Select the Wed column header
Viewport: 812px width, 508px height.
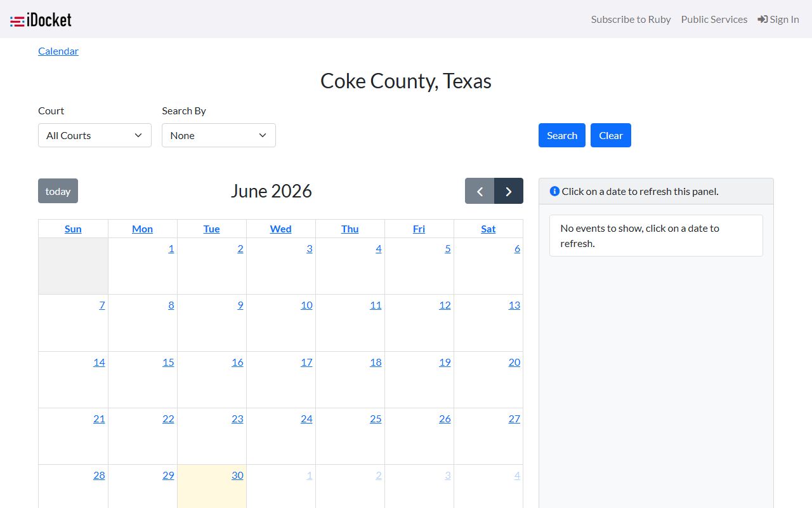pyautogui.click(x=280, y=229)
